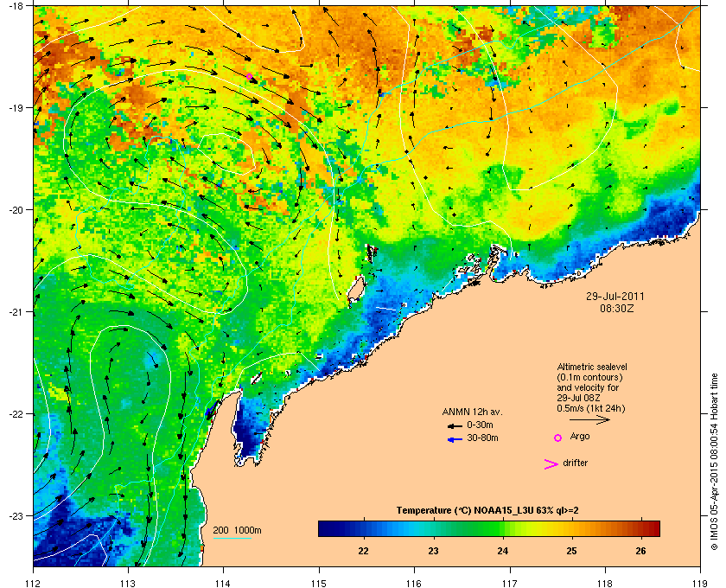Click longitude axis label 112
This screenshot has height=588, width=726.
point(34,583)
